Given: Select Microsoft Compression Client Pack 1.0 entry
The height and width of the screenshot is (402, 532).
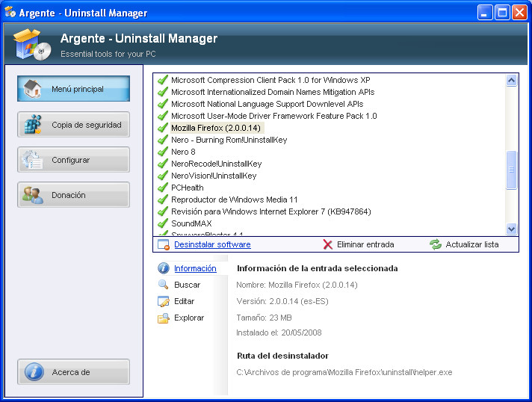Looking at the screenshot, I should [270, 80].
